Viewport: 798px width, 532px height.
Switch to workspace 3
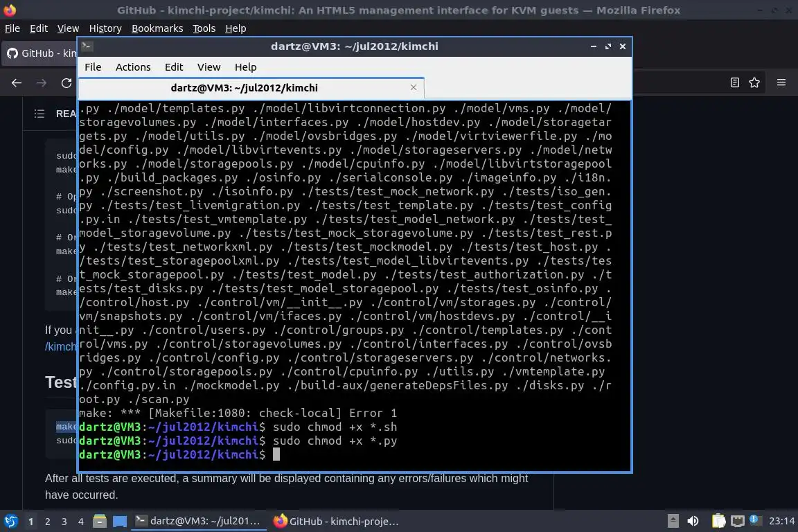(x=64, y=522)
